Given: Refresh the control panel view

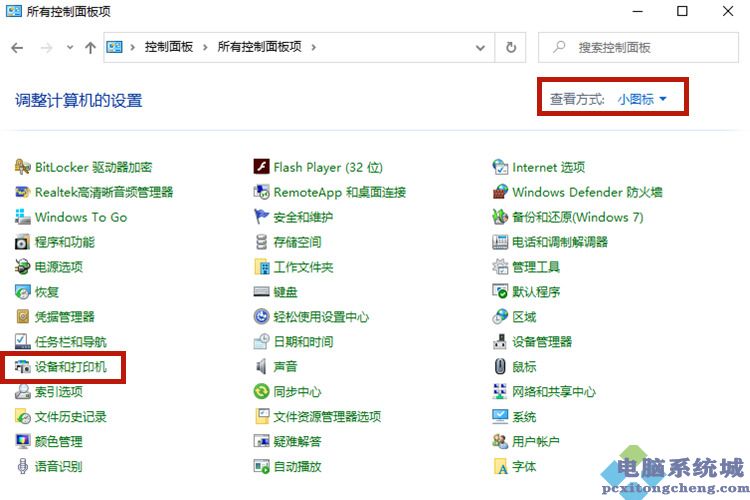Looking at the screenshot, I should pos(511,47).
